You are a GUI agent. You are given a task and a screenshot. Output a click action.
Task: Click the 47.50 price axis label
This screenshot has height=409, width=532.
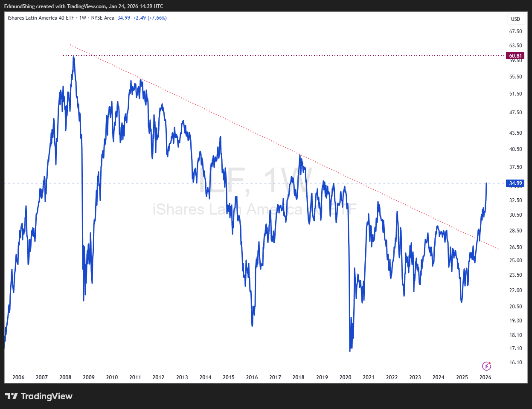(x=515, y=113)
